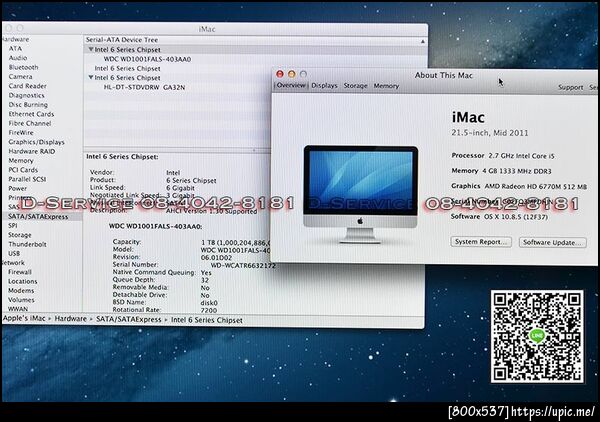Select Ethernet Cards in the sidebar
The height and width of the screenshot is (422, 600).
(31, 114)
